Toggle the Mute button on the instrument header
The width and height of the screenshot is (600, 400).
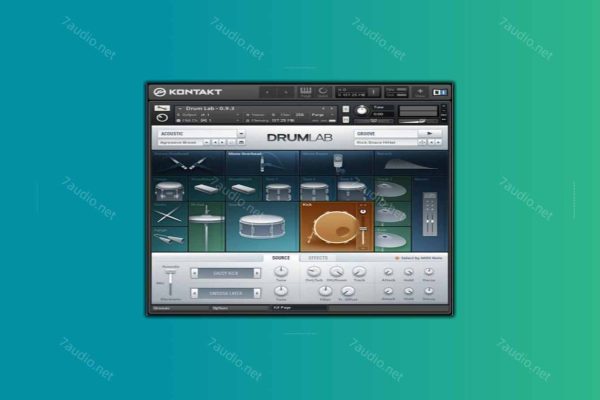coord(346,119)
